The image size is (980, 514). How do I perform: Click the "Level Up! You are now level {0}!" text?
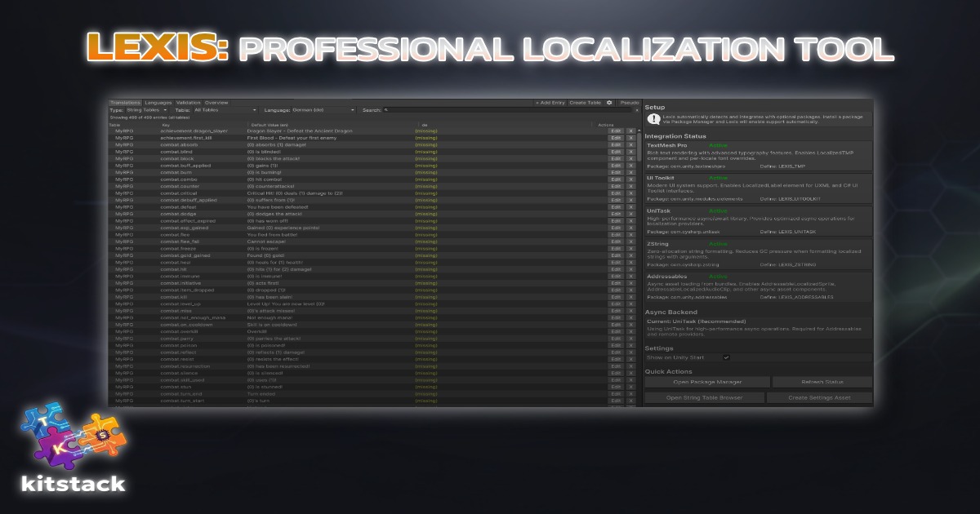[x=286, y=304]
